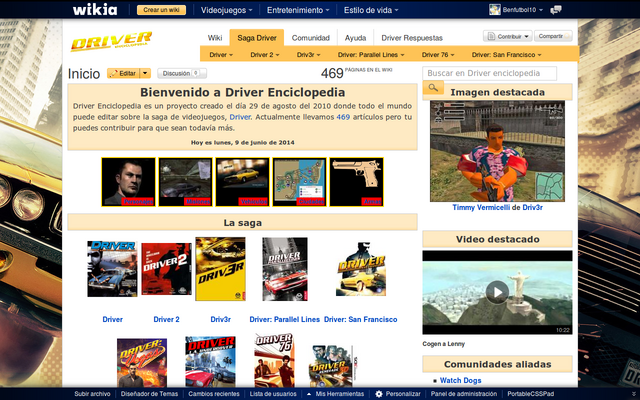Viewport: 640px width, 400px height.
Task: Play the featured video
Action: point(497,292)
